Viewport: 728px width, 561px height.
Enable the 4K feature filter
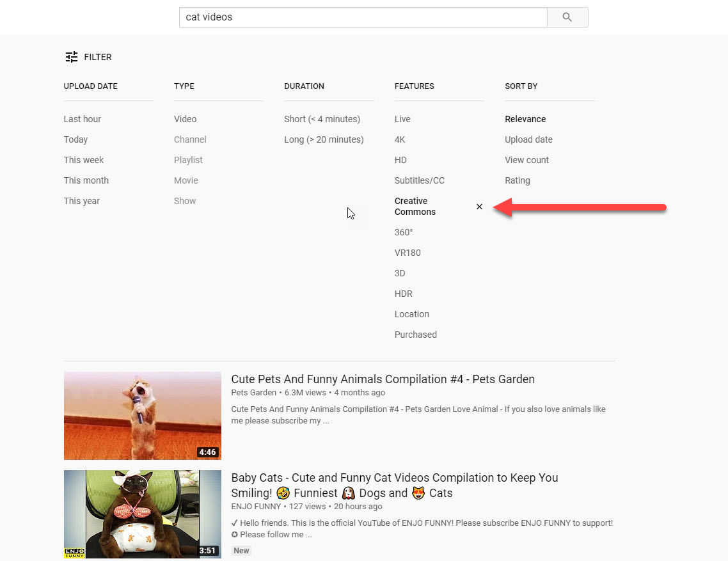click(x=400, y=139)
